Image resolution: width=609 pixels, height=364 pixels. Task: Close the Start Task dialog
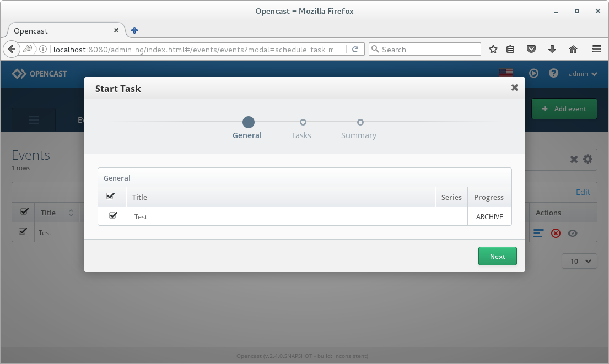point(515,88)
